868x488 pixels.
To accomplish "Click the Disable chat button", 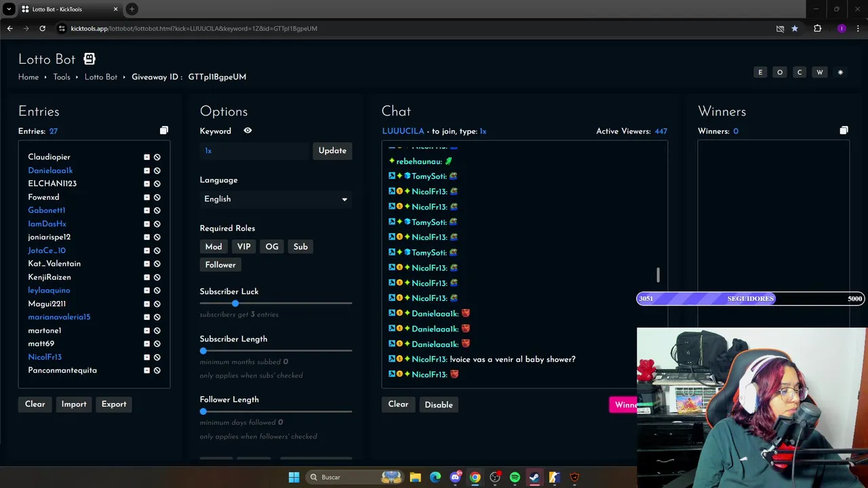I will click(439, 405).
